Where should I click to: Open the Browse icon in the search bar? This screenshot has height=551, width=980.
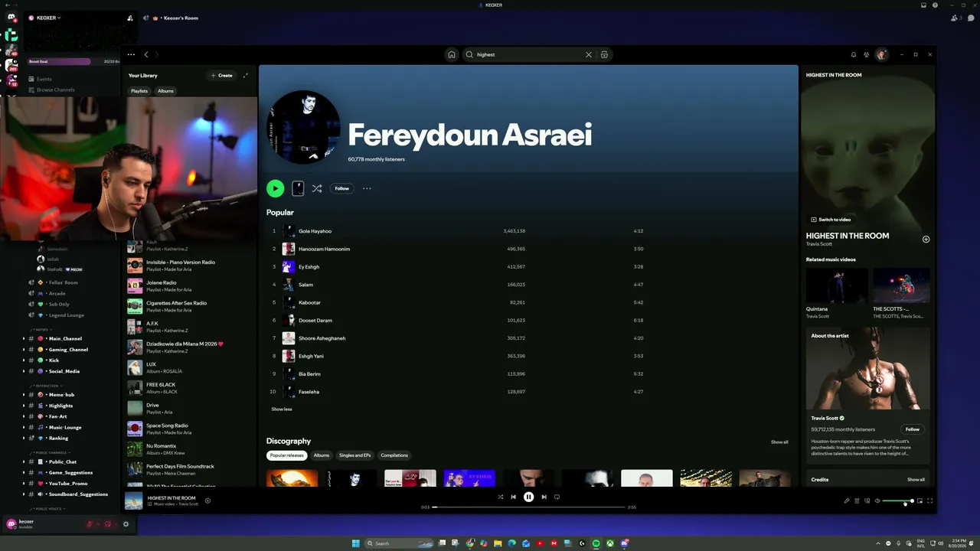point(604,54)
